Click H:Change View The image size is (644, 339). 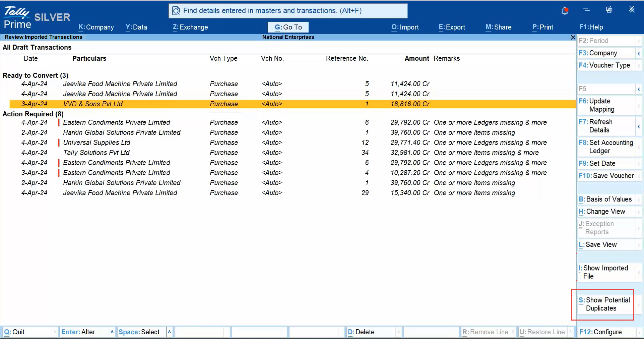tap(606, 212)
